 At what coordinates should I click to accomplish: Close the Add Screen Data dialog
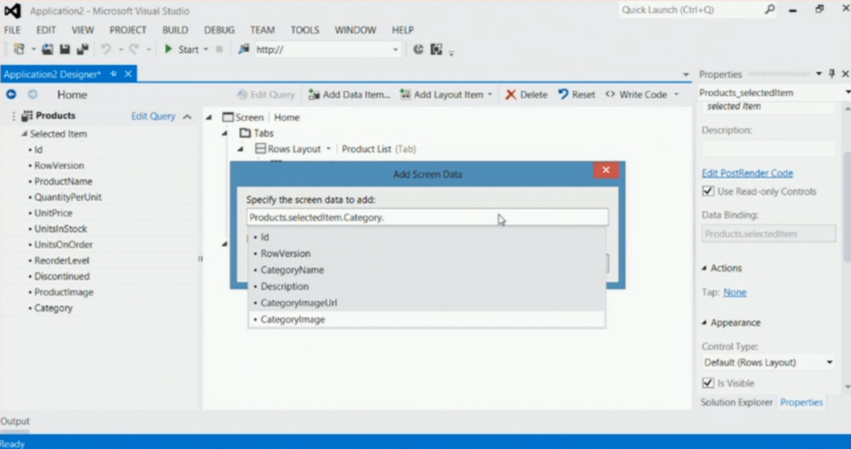coord(606,170)
